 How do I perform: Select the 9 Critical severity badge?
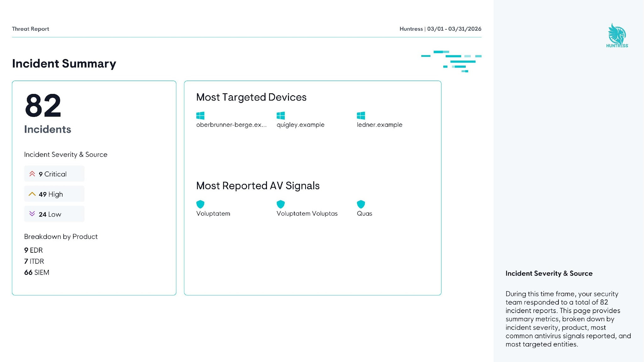(x=54, y=174)
